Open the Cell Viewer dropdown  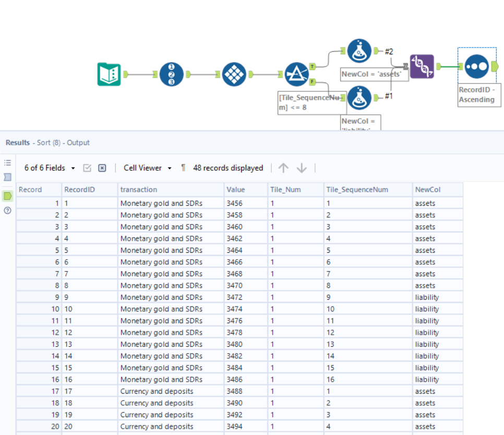[x=148, y=168]
